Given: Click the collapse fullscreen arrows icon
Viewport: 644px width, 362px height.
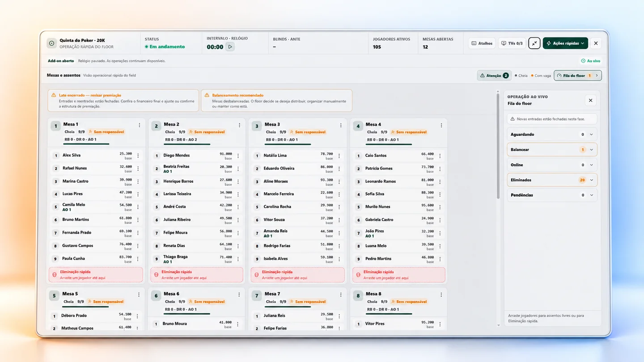Looking at the screenshot, I should (534, 43).
